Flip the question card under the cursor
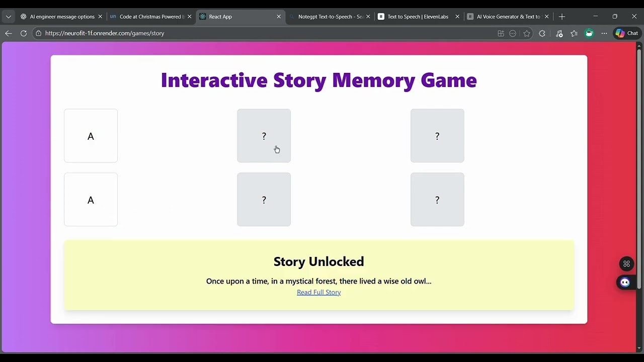The width and height of the screenshot is (644, 362). (264, 136)
